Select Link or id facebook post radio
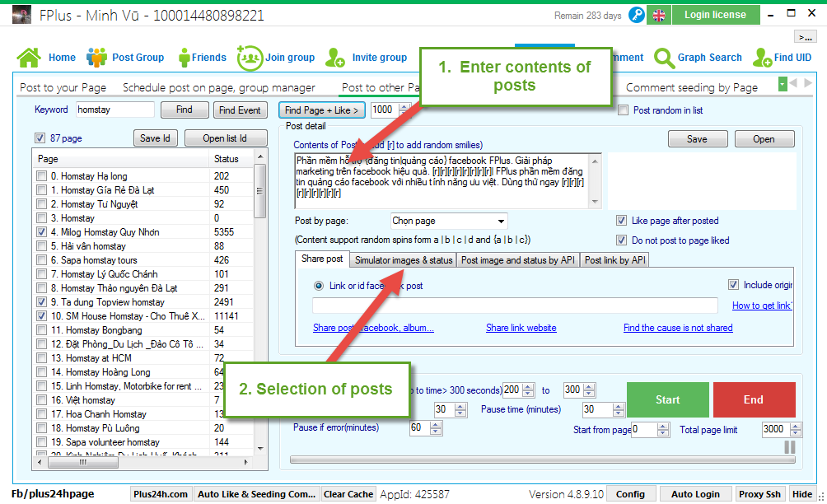The width and height of the screenshot is (827, 504). 319,286
